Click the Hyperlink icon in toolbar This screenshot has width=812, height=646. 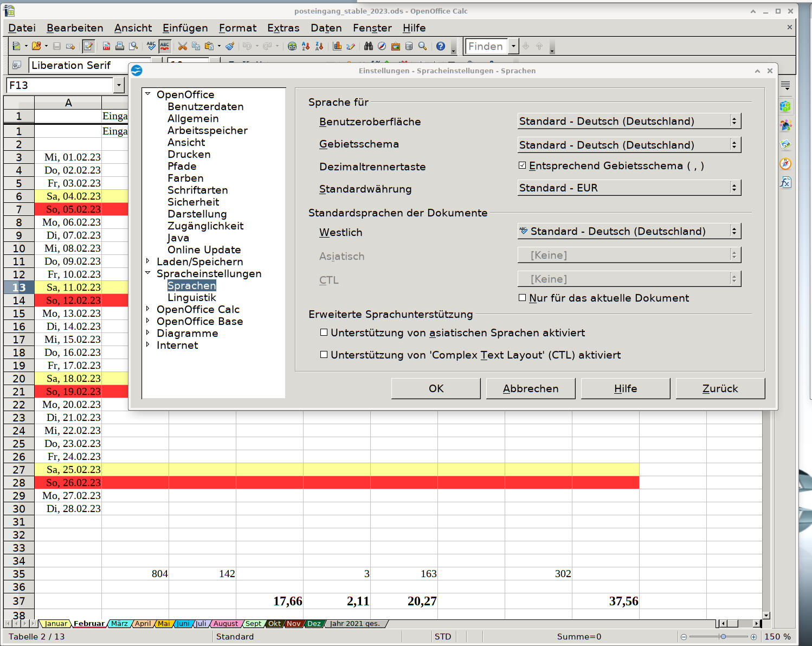pyautogui.click(x=292, y=46)
